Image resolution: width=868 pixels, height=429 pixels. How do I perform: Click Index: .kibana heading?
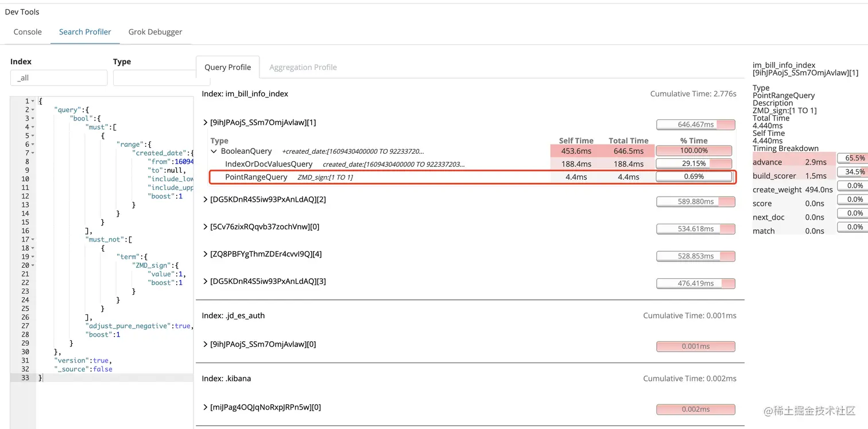pyautogui.click(x=226, y=379)
